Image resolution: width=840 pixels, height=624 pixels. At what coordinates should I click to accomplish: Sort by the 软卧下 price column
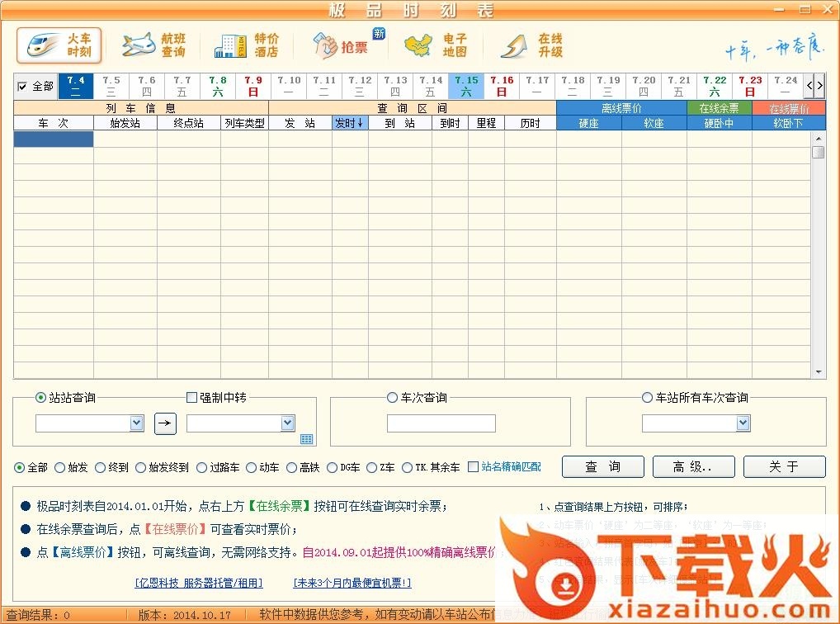click(789, 123)
